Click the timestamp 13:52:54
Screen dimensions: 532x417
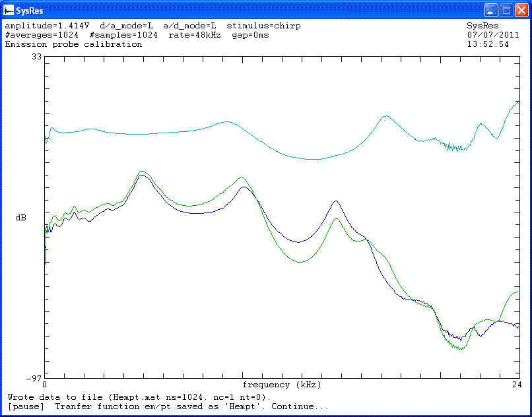[488, 44]
